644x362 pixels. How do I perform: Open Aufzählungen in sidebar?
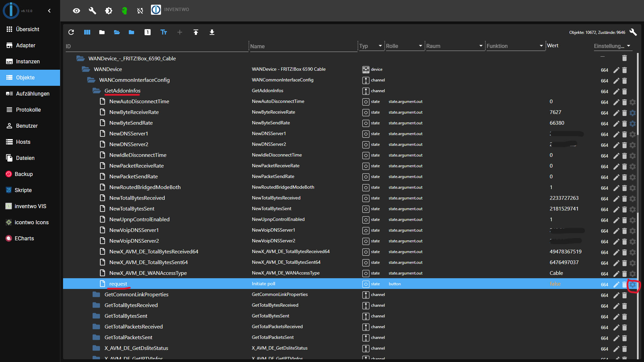pos(30,94)
